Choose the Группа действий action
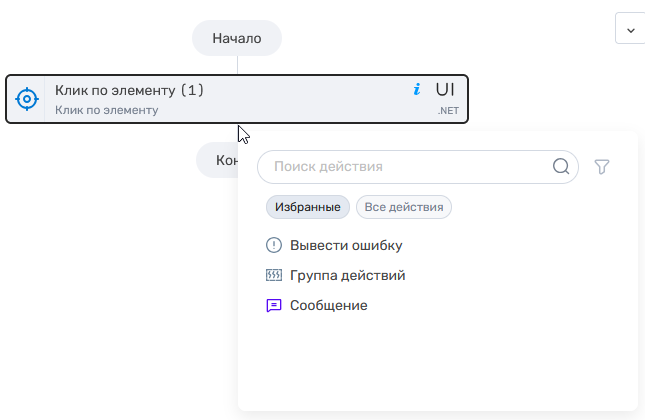The image size is (645, 420). (347, 275)
